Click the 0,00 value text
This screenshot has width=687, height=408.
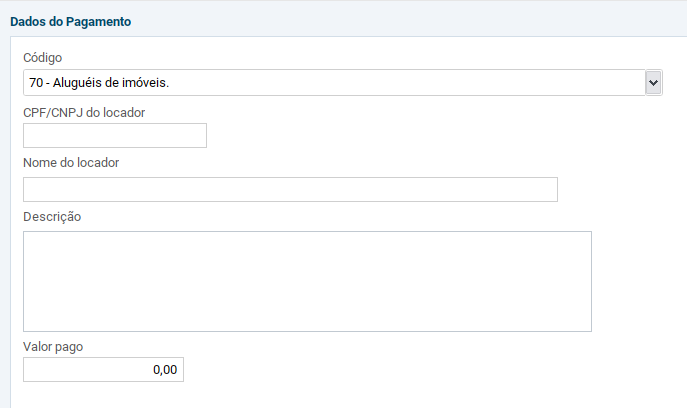point(165,370)
